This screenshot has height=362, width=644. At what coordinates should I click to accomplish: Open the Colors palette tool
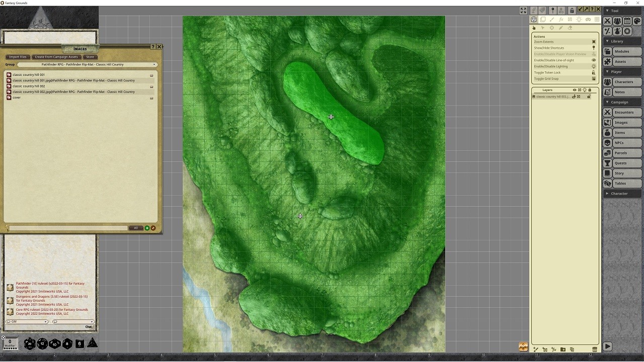pos(637,21)
